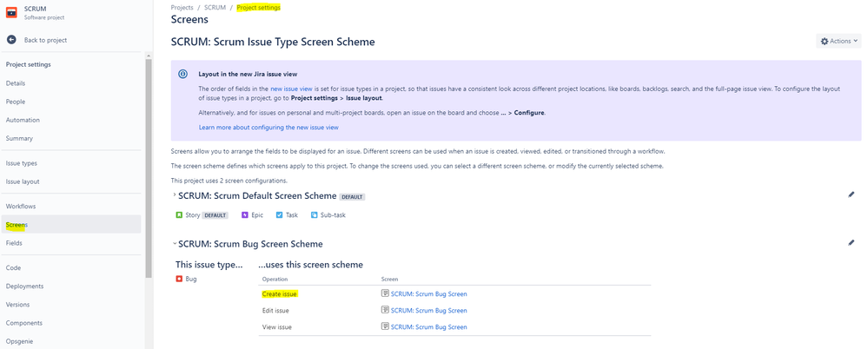Click the Create issue operation cell
The height and width of the screenshot is (349, 868).
click(x=280, y=293)
